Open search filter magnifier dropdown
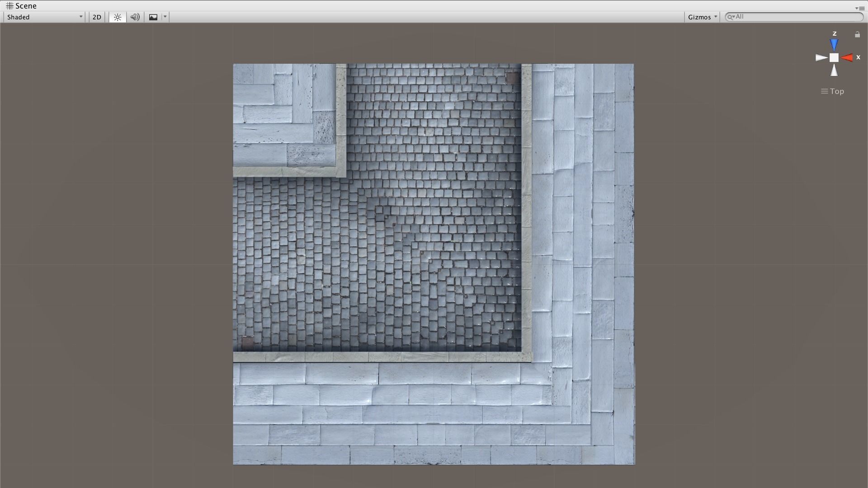 click(x=731, y=17)
